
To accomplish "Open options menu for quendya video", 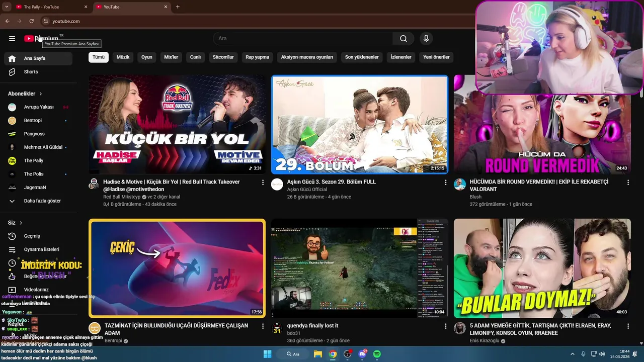I will (445, 326).
